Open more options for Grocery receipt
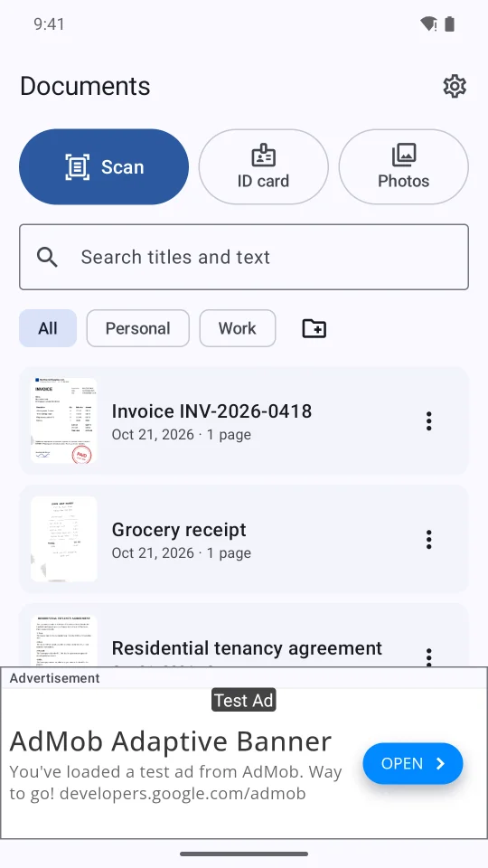Screen dimensions: 488x868 (428, 539)
